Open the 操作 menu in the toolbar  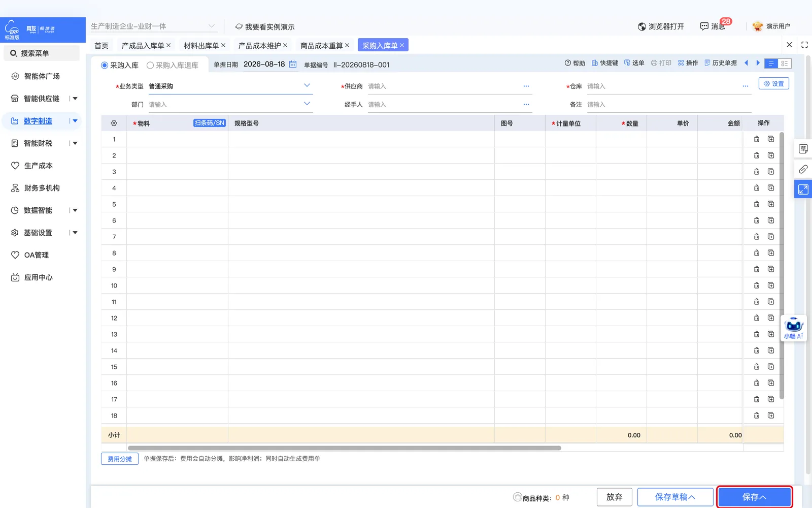[688, 63]
